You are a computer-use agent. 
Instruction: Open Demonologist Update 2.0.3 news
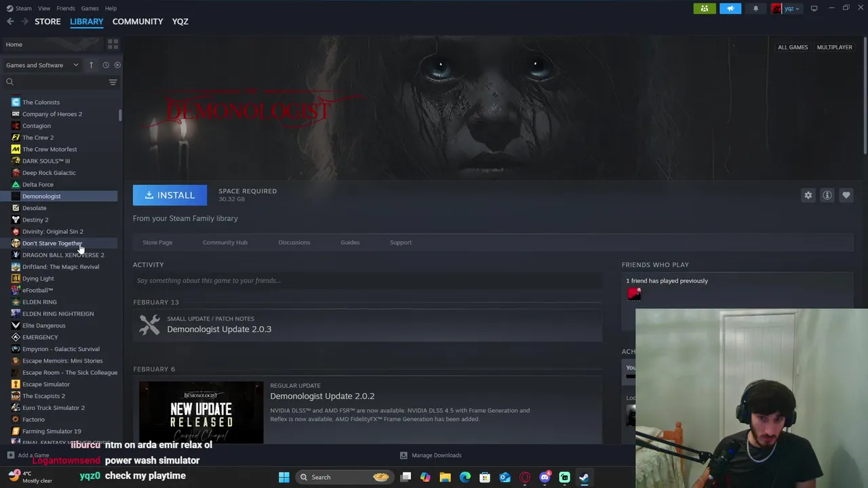pyautogui.click(x=219, y=329)
